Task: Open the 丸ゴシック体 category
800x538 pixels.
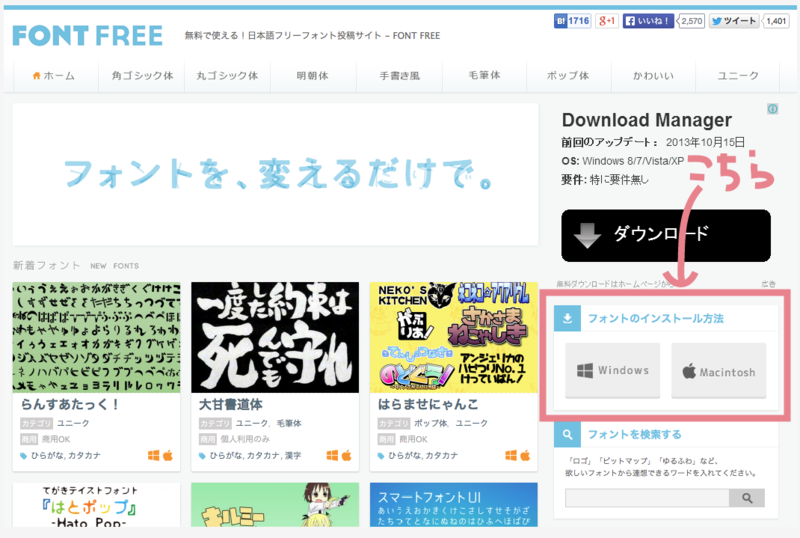Action: 228,76
